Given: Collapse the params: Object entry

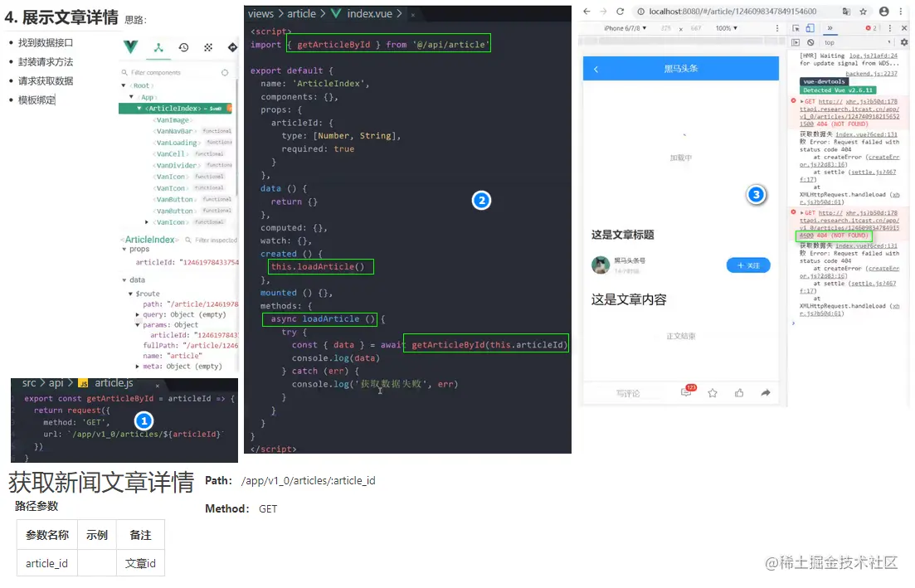Looking at the screenshot, I should pos(137,325).
